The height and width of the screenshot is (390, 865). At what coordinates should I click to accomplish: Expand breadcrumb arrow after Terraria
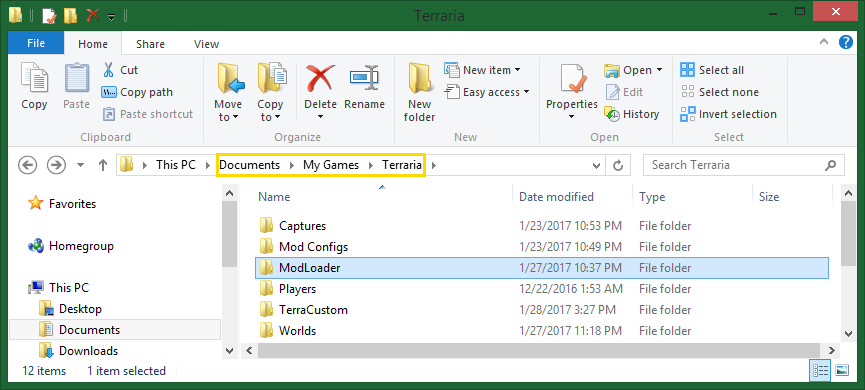434,165
